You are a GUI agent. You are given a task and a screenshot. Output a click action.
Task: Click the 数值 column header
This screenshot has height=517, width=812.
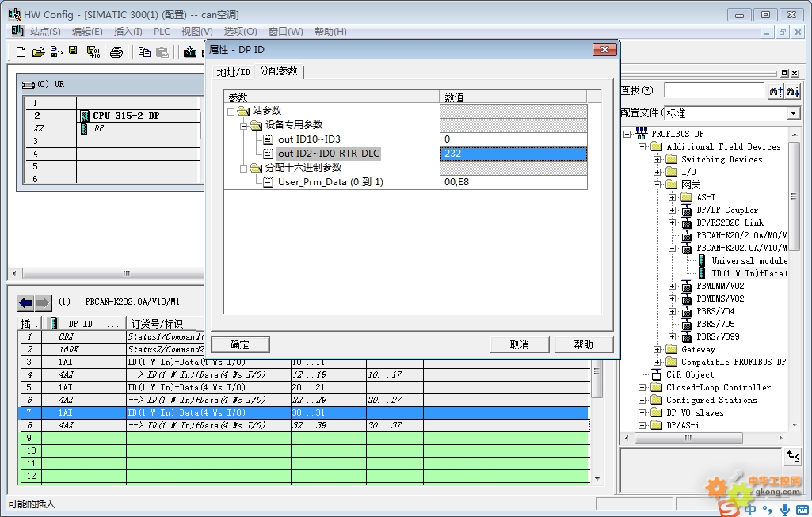point(513,97)
